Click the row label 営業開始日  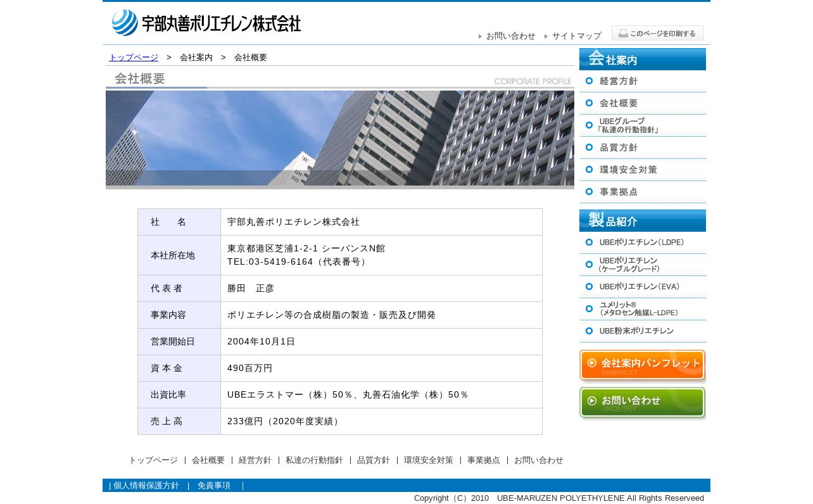[173, 341]
